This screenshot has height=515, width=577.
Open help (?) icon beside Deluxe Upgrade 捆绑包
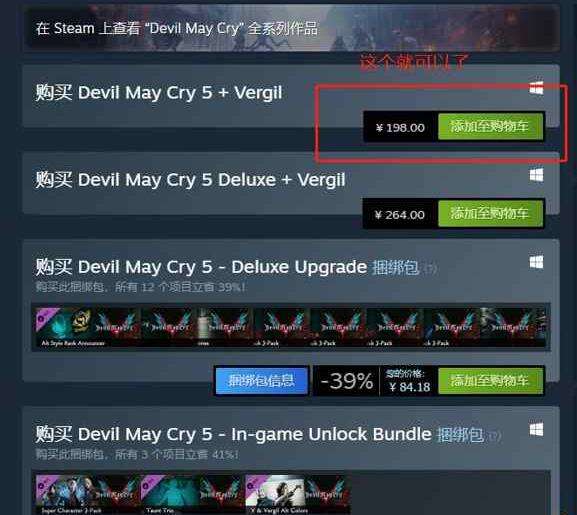pyautogui.click(x=430, y=269)
